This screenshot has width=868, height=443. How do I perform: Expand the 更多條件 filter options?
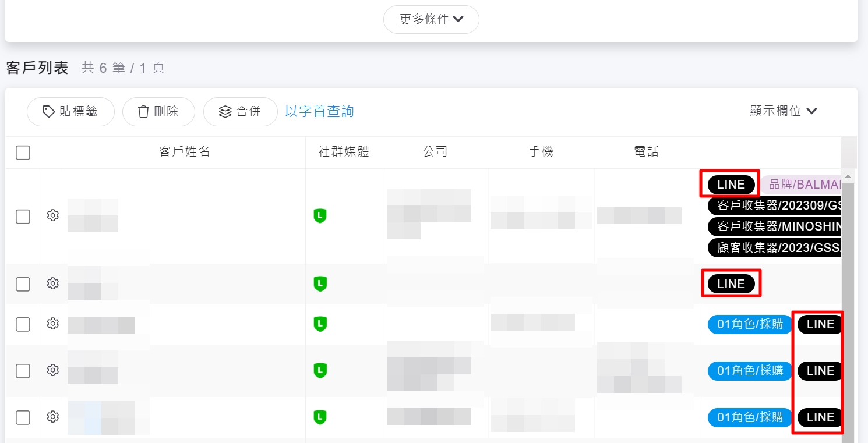coord(431,19)
